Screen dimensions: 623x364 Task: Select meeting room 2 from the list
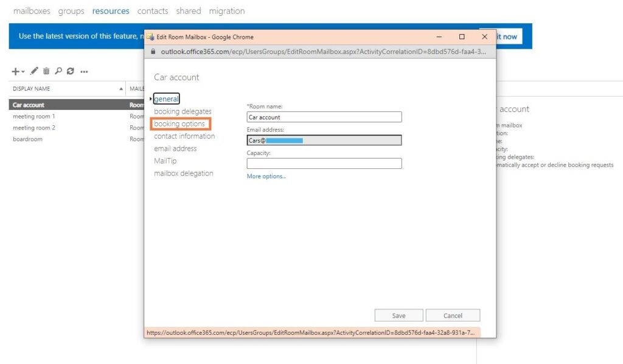33,128
